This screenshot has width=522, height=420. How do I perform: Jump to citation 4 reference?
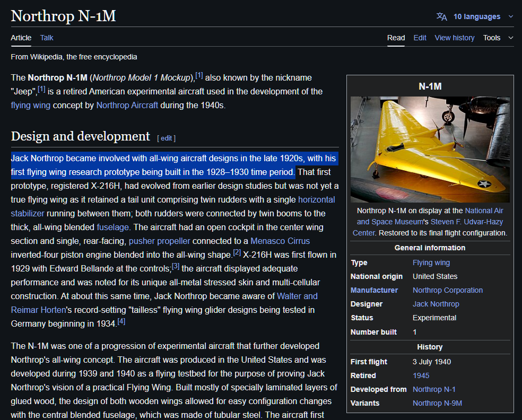click(x=121, y=321)
